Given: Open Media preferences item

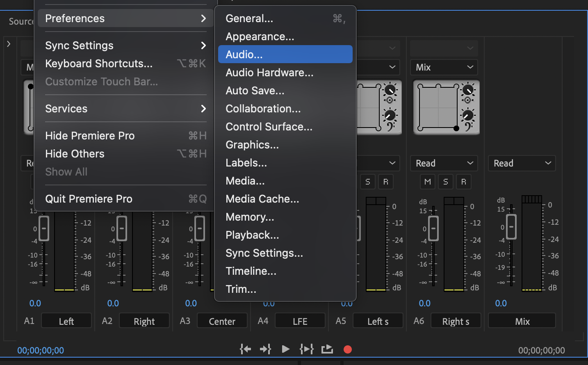Looking at the screenshot, I should (x=285, y=181).
